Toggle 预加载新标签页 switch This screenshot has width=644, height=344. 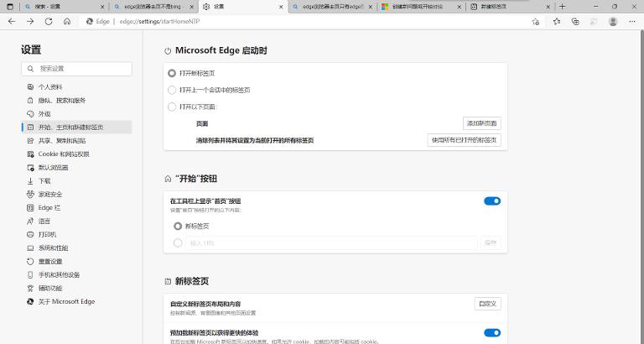pos(492,332)
